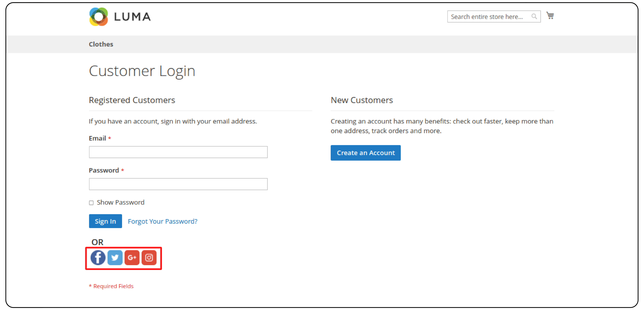The width and height of the screenshot is (644, 310).
Task: Click Create an Account button
Action: [x=366, y=153]
